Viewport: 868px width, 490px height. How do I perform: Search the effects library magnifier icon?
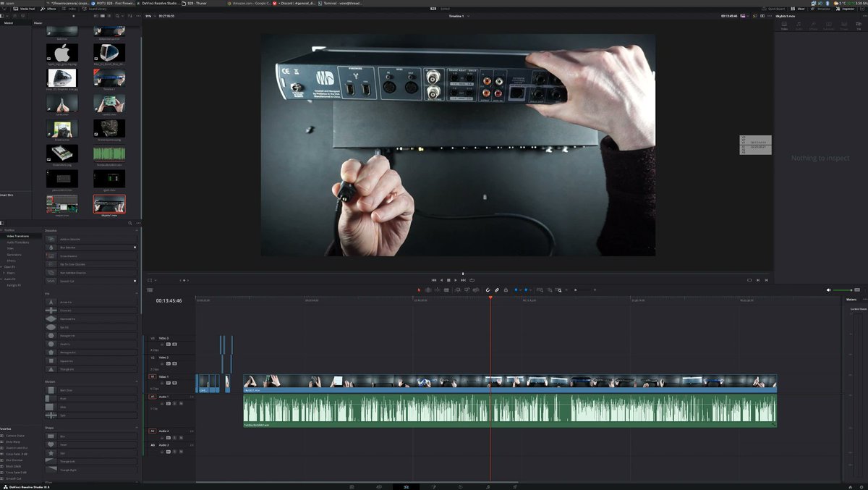click(x=129, y=223)
